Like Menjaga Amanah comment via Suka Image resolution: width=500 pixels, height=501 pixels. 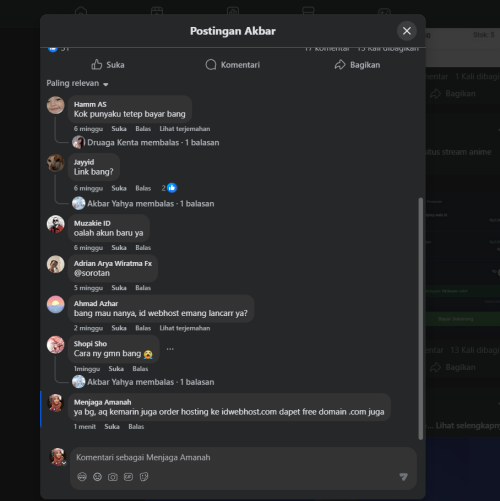point(112,427)
